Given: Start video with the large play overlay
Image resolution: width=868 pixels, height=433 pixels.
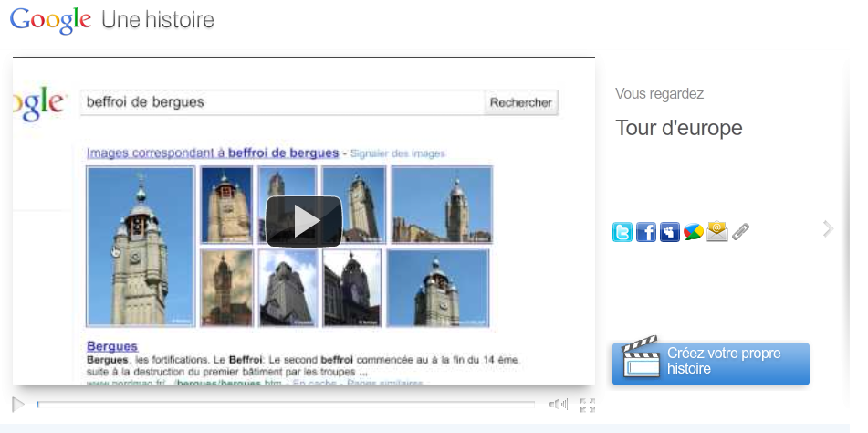Looking at the screenshot, I should click(304, 221).
